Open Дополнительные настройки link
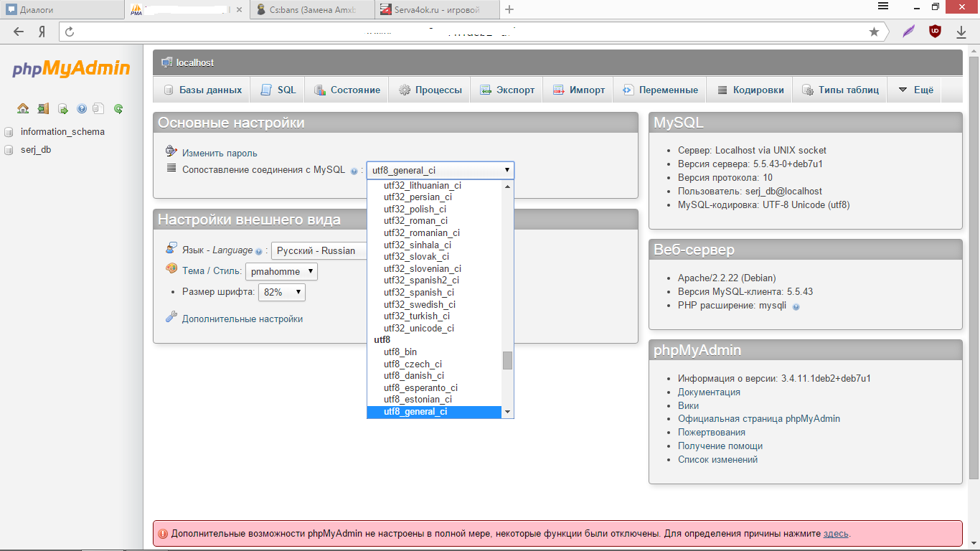This screenshot has width=980, height=551. [x=242, y=319]
